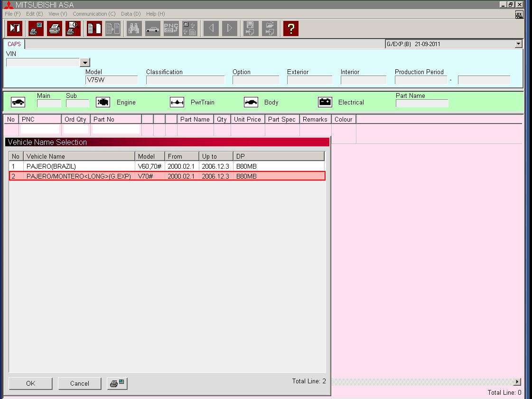Click the red split-page list toolbar icon

[x=94, y=28]
